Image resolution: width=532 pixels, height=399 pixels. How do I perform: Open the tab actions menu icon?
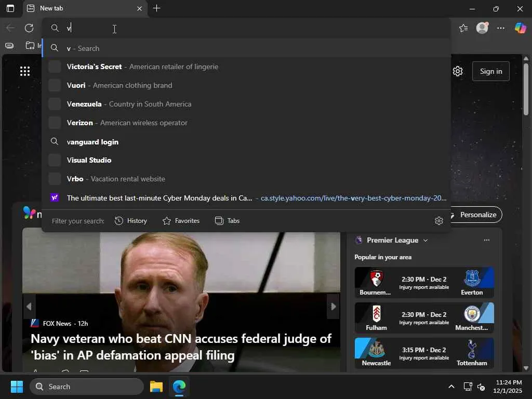point(10,8)
